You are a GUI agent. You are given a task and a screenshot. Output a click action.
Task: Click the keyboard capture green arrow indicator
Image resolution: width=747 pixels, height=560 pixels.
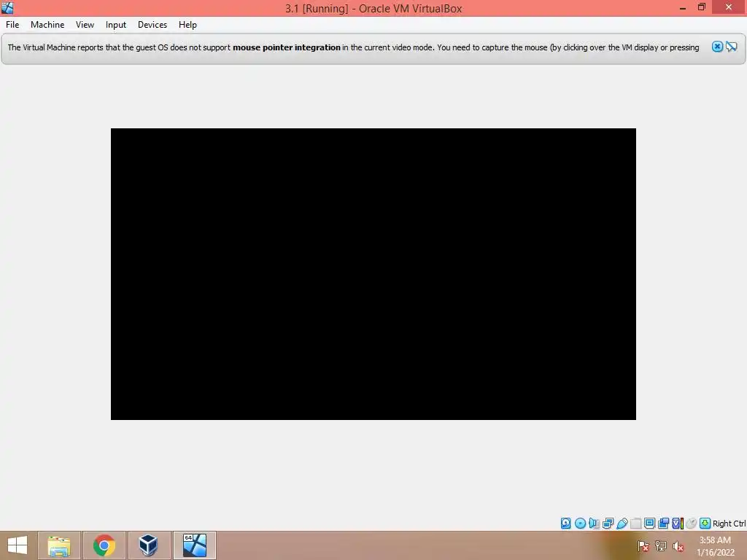click(705, 524)
